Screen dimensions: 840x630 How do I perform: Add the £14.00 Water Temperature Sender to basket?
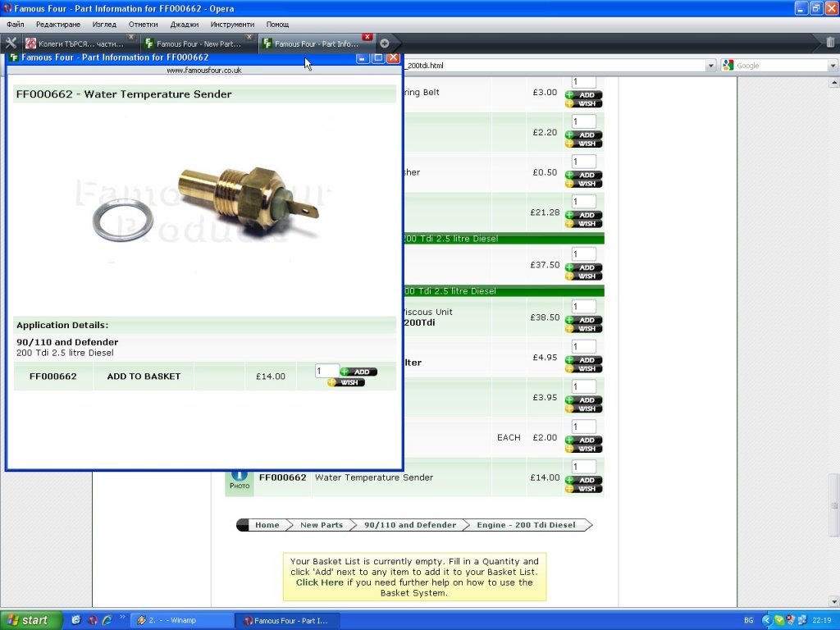[584, 480]
